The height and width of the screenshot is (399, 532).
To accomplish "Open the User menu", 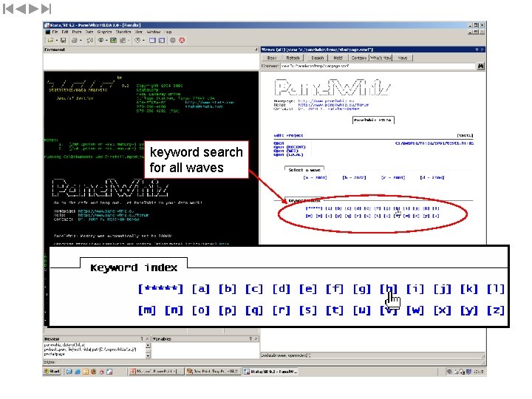I will coord(139,32).
